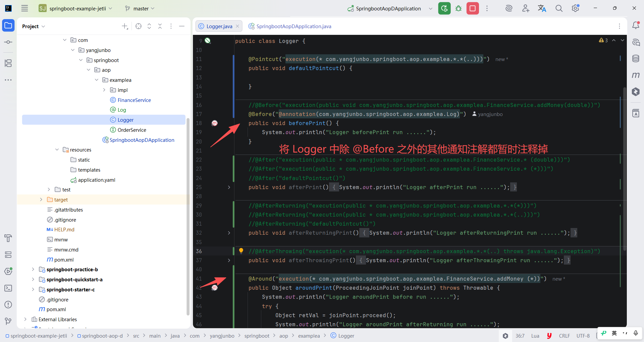Expand the impl package
The width and height of the screenshot is (644, 342).
tap(104, 90)
